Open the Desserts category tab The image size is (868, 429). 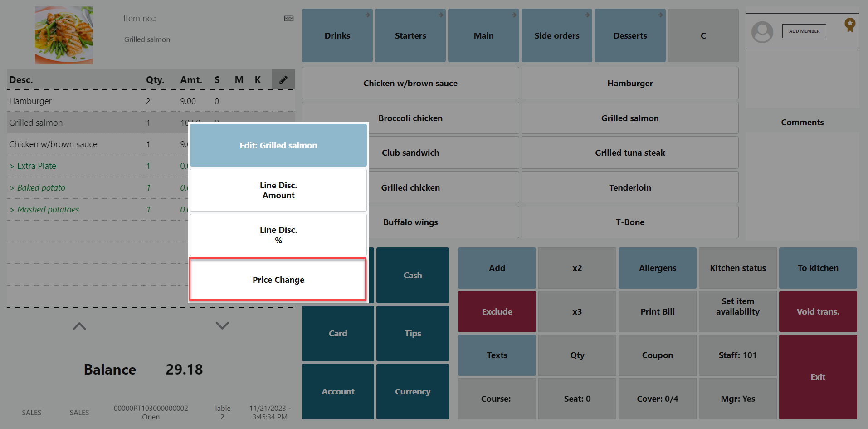point(629,35)
